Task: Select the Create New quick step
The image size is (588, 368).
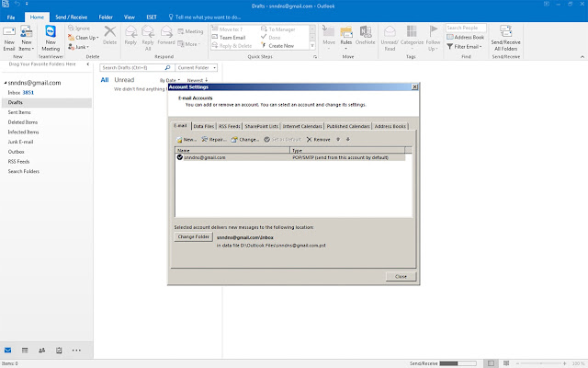Action: point(277,46)
